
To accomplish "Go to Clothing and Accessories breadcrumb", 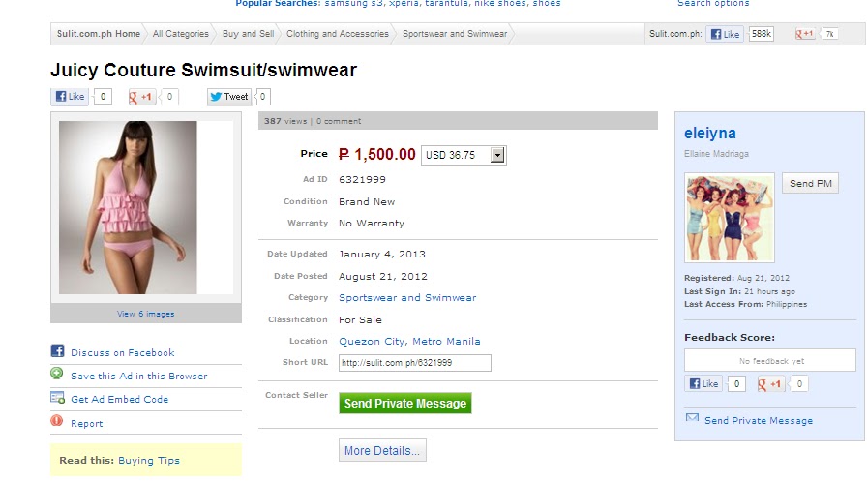I will (337, 34).
